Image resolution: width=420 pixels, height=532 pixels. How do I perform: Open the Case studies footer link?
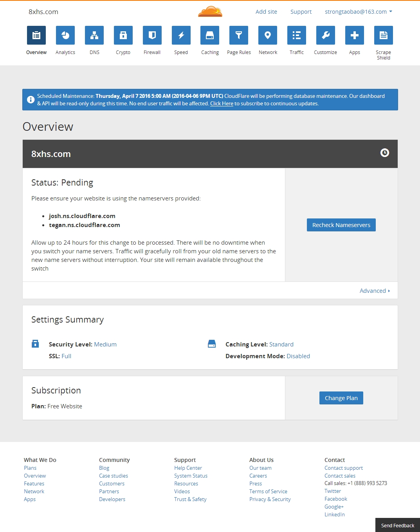(114, 476)
